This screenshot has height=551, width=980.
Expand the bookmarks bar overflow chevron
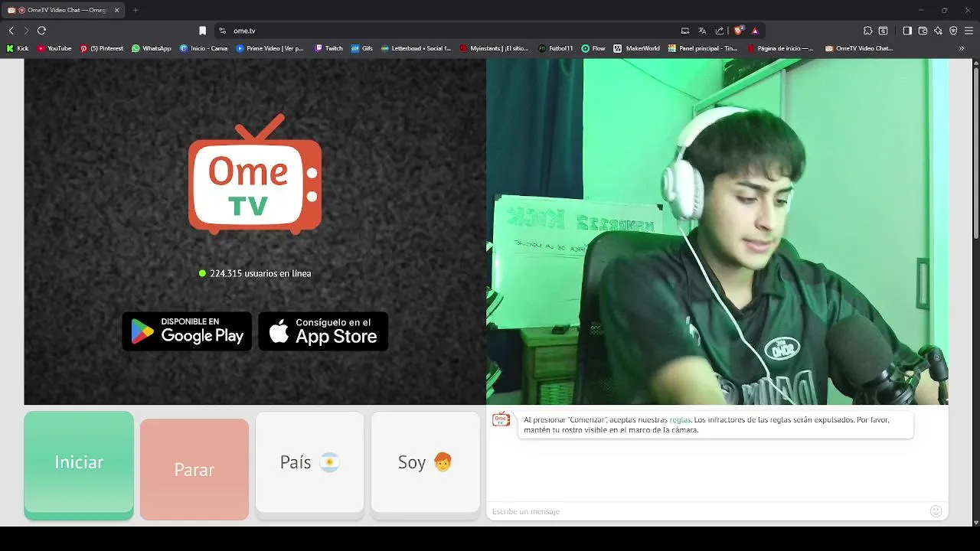pos(962,48)
